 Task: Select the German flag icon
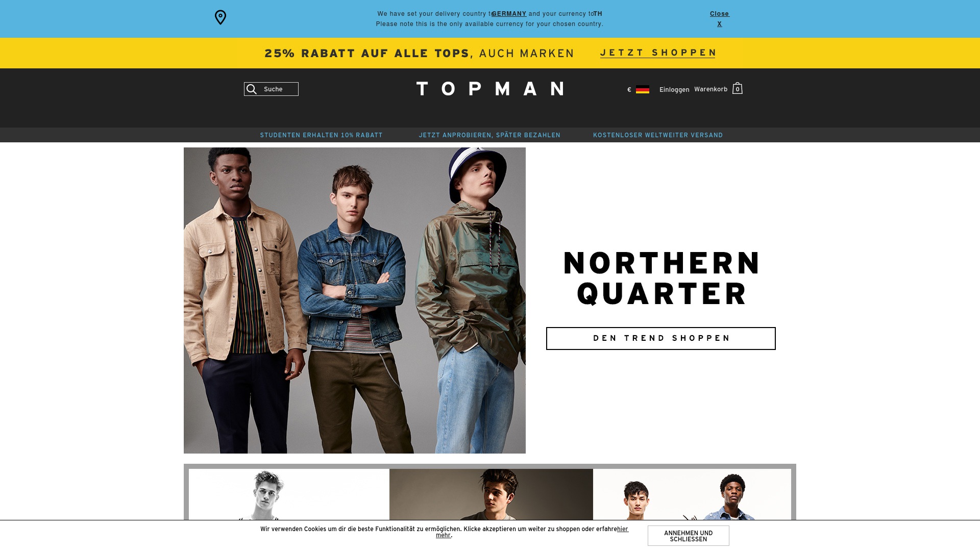point(642,89)
